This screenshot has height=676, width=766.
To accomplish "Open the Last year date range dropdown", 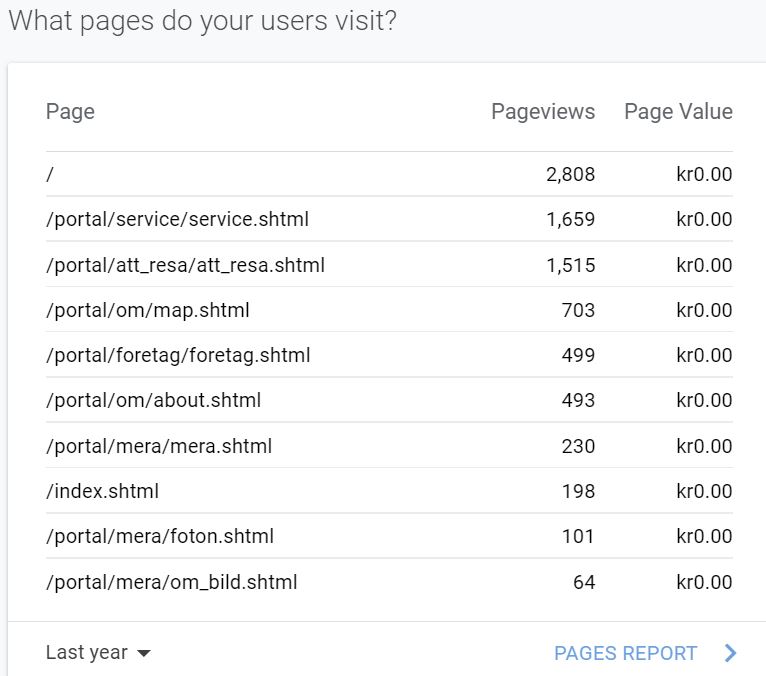I will (98, 653).
